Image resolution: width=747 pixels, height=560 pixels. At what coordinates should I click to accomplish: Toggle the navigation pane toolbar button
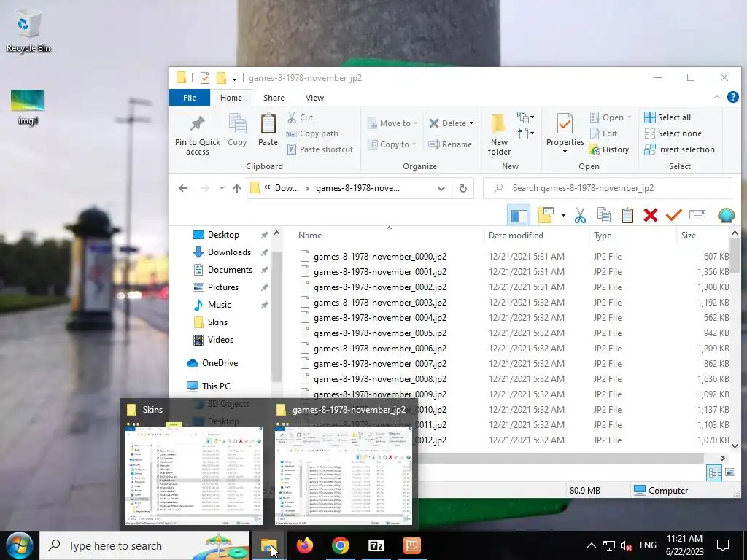[519, 215]
